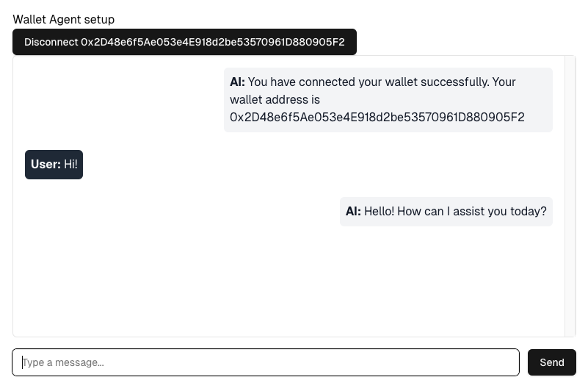
Task: Click the "Wallet Agent setup" heading
Action: pyautogui.click(x=64, y=19)
